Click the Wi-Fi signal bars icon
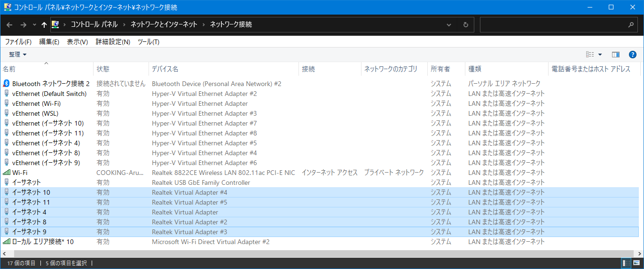This screenshot has height=269, width=644. 6,173
